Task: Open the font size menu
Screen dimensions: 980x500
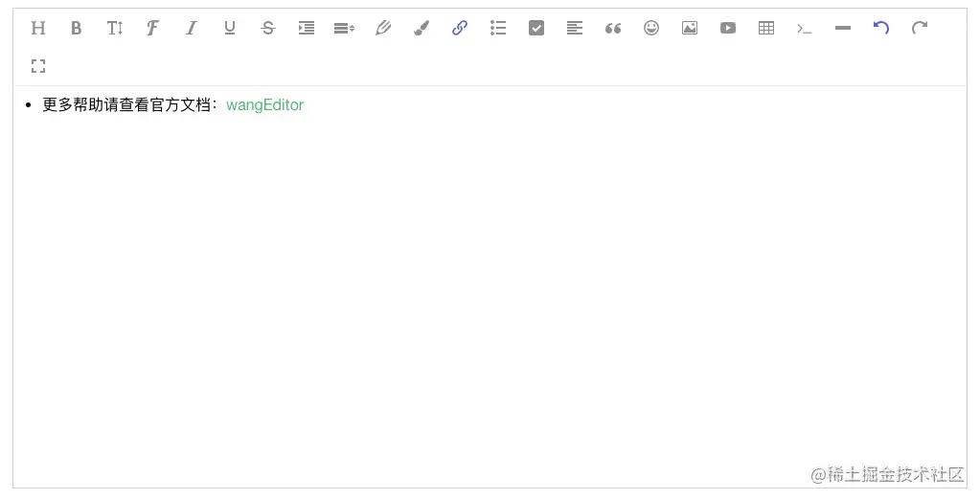Action: pyautogui.click(x=114, y=28)
